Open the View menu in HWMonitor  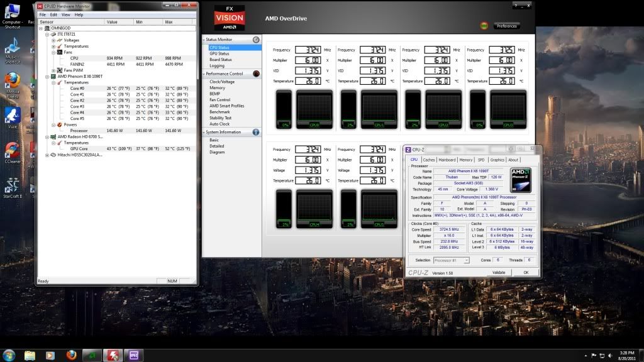(x=65, y=15)
